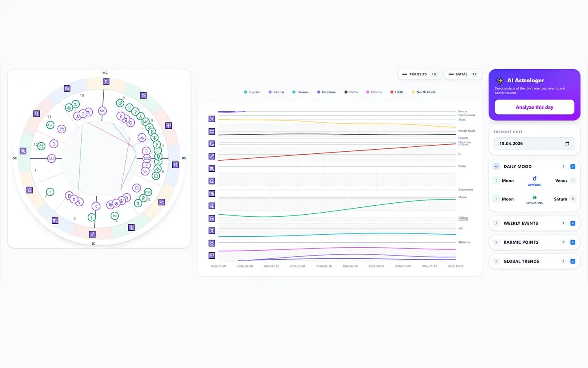Click the Gemini badge atop the natal wheel
This screenshot has height=368, width=588.
click(106, 82)
